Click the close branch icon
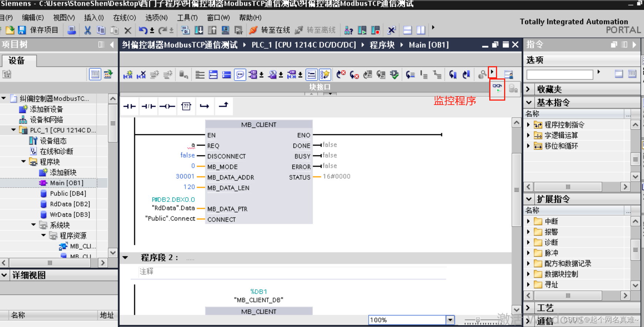This screenshot has width=644, height=327. click(x=223, y=107)
